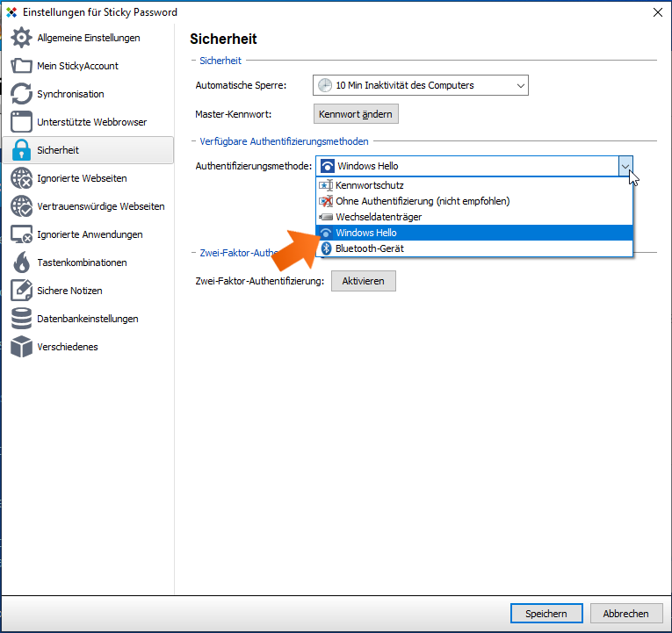The height and width of the screenshot is (633, 672).
Task: Select Windows Hello in the dropdown list
Action: click(x=474, y=233)
